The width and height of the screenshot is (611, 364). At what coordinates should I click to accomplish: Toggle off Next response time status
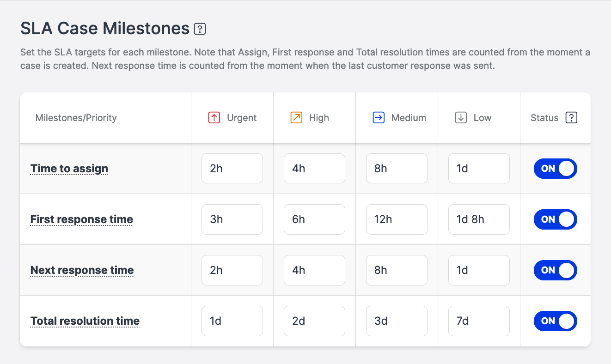555,270
